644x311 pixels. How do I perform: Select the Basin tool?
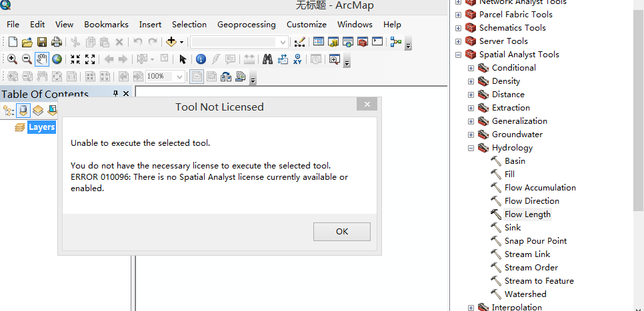coord(515,161)
